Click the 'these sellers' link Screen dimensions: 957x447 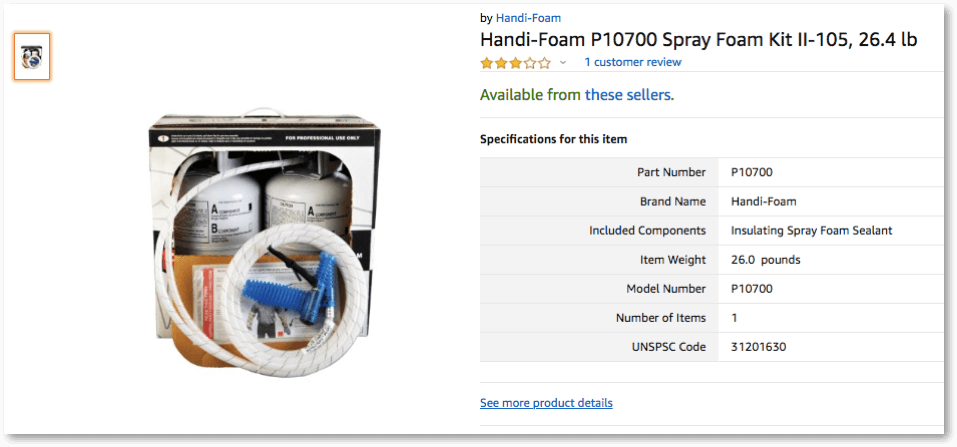coord(628,95)
